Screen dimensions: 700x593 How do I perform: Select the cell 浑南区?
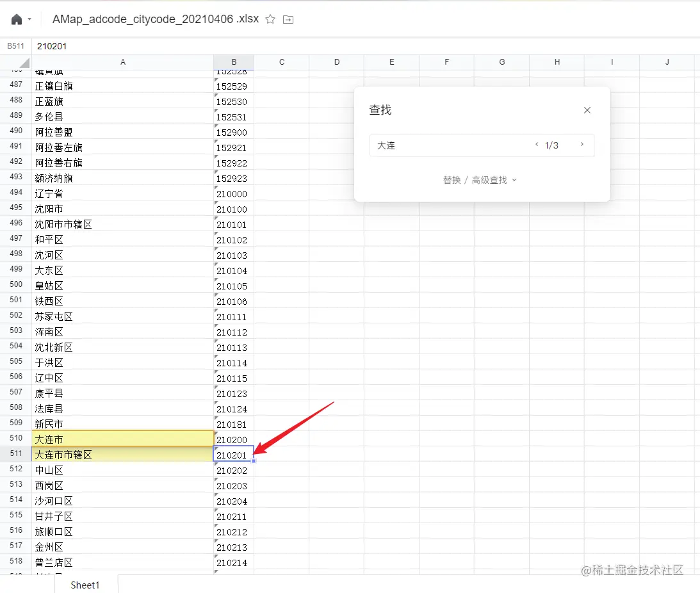pyautogui.click(x=123, y=332)
